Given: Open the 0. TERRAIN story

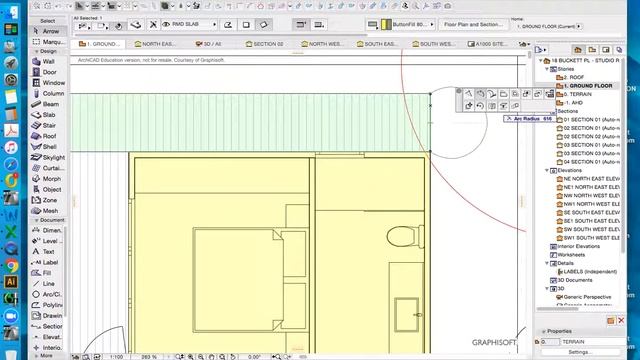Looking at the screenshot, I should pyautogui.click(x=573, y=94).
